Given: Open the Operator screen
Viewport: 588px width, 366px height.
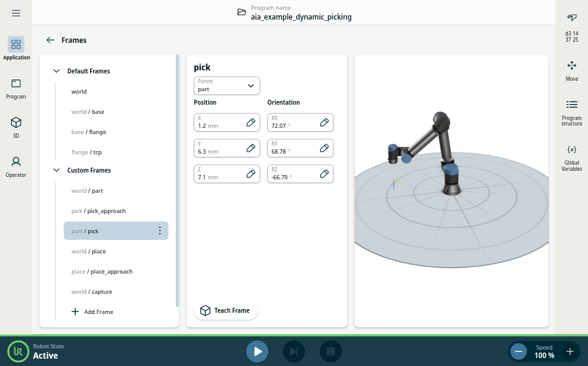Looking at the screenshot, I should 16,167.
